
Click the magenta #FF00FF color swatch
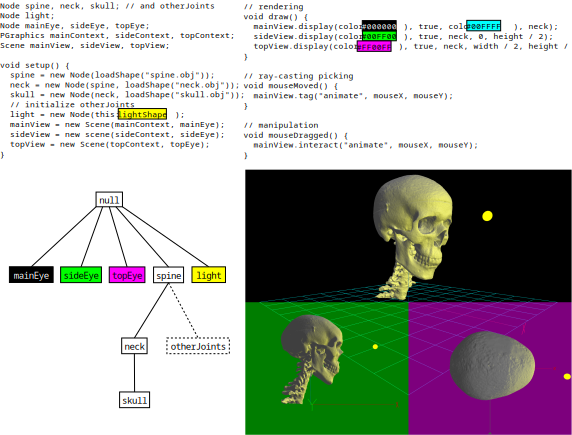coord(374,46)
